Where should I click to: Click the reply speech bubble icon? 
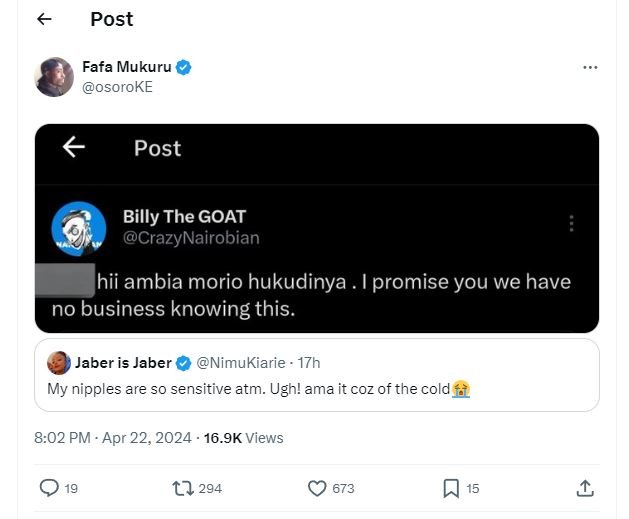[x=49, y=488]
